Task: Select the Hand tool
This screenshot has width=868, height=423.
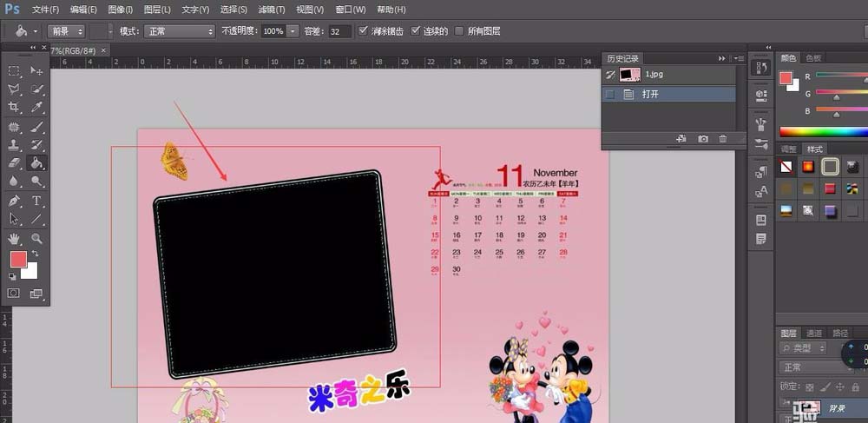Action: click(14, 239)
